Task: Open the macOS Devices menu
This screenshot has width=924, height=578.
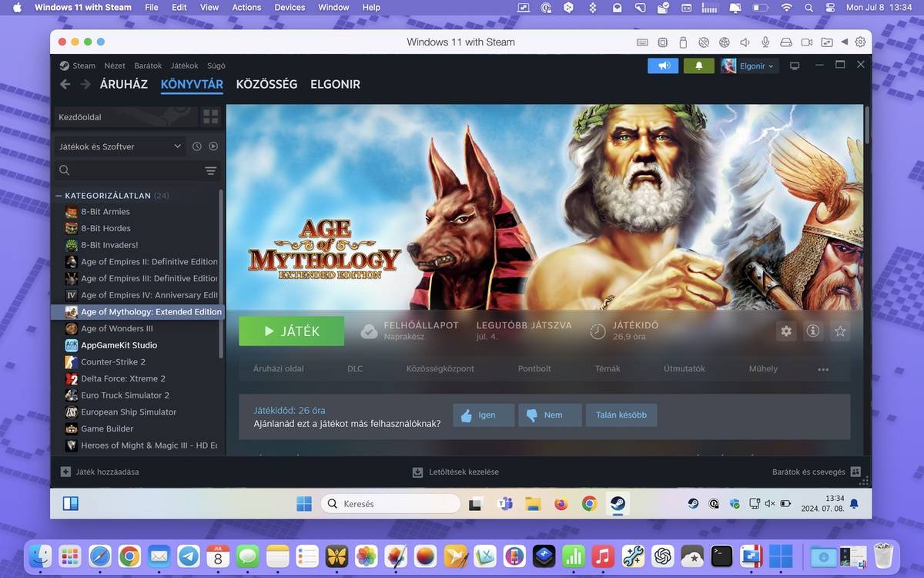Action: tap(290, 7)
